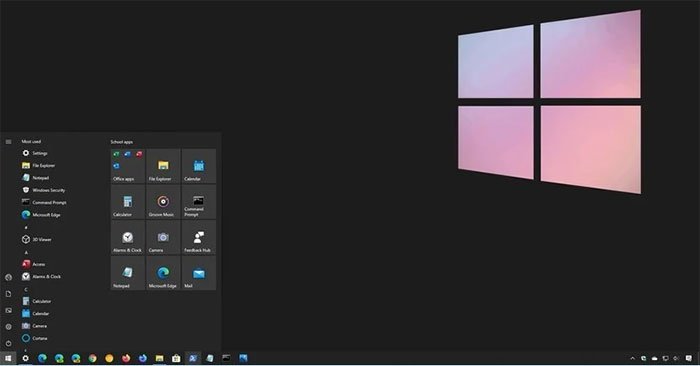Open the Office apps tile folder
Viewport: 700px width, 366px height.
point(128,166)
